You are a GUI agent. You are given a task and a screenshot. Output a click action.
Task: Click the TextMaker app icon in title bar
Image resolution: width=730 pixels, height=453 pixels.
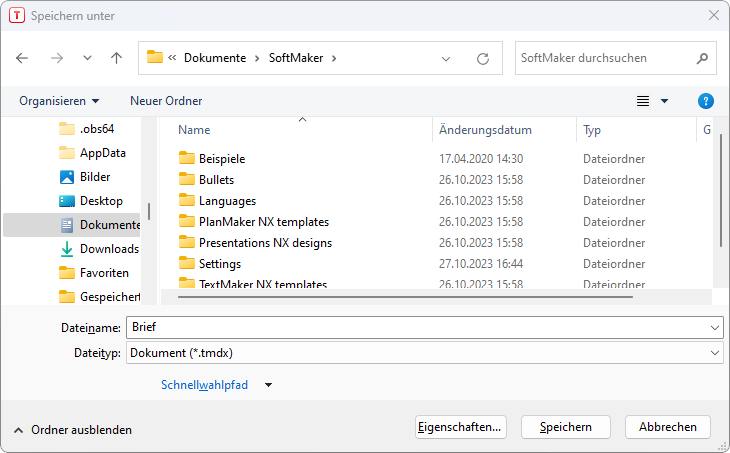pos(17,15)
